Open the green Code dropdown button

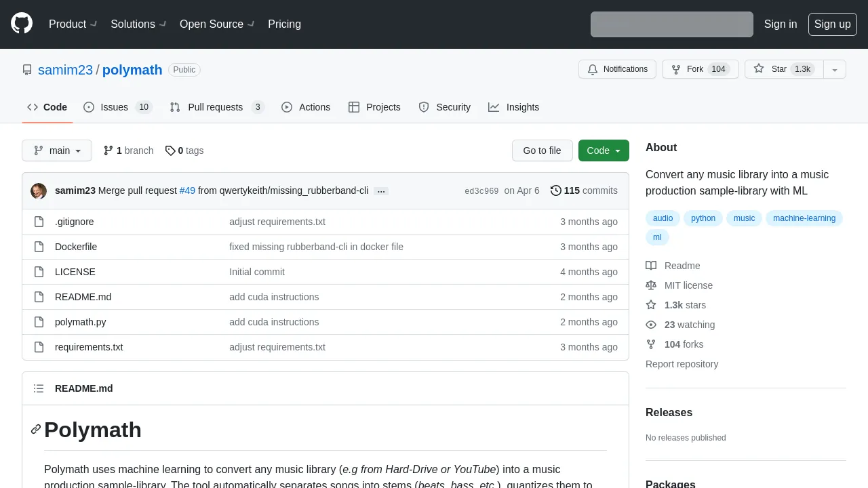pyautogui.click(x=604, y=150)
